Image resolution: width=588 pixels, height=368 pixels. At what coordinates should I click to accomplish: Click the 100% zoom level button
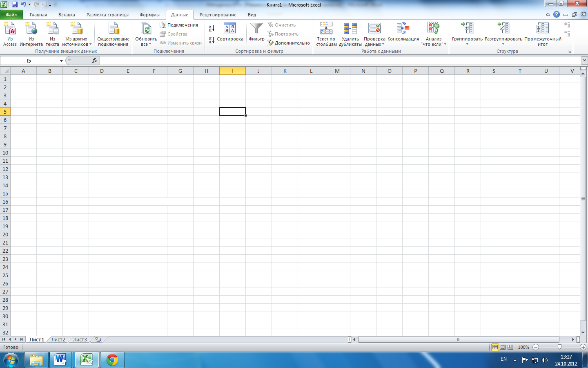tap(523, 347)
